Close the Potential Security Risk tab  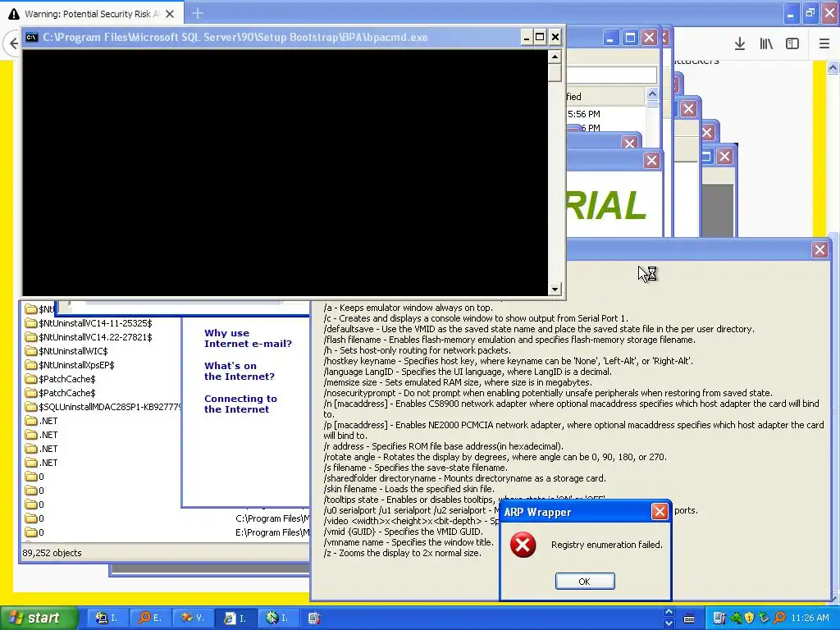(170, 14)
